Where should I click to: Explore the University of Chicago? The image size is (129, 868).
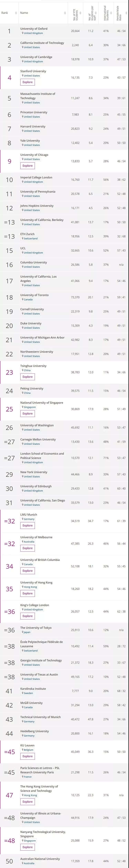pos(28,166)
